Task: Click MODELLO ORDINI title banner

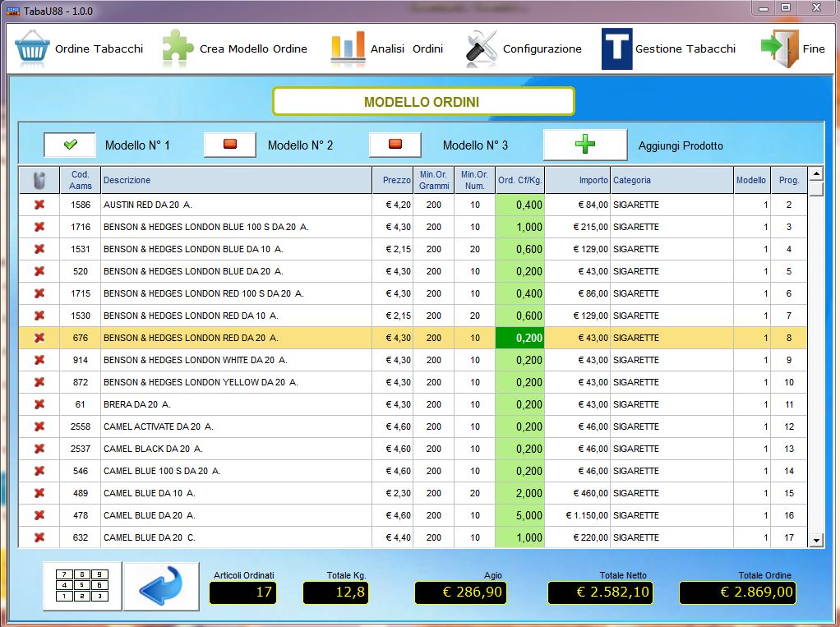Action: (423, 101)
